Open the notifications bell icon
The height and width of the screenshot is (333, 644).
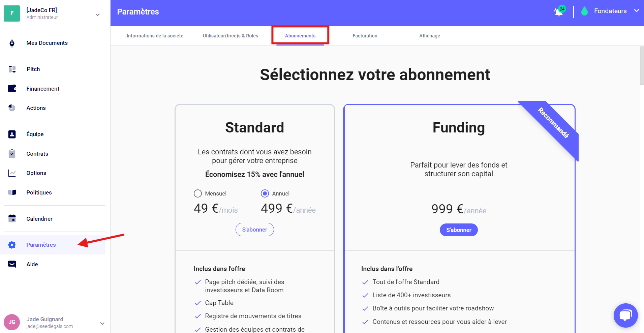point(559,12)
